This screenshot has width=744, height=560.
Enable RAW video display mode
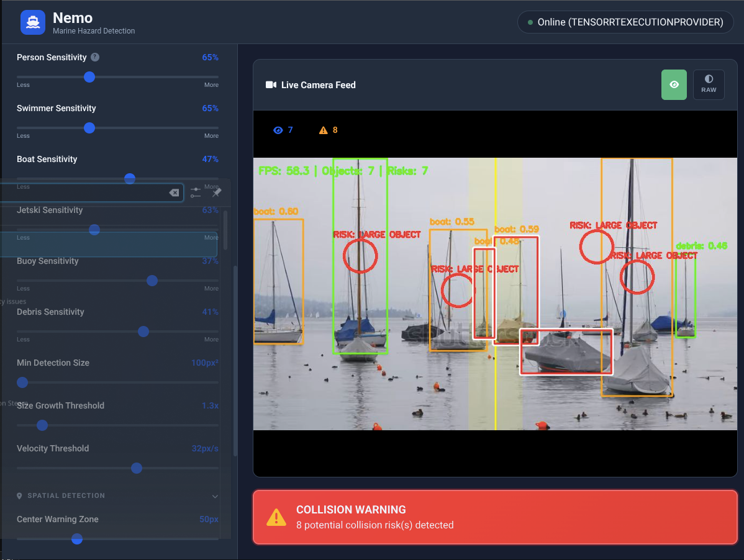pyautogui.click(x=709, y=84)
